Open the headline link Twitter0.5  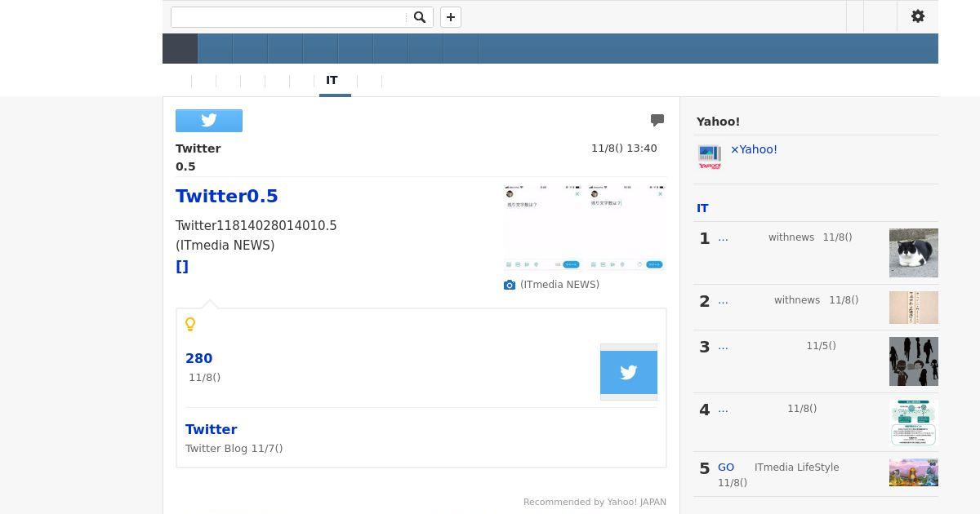[x=227, y=196]
